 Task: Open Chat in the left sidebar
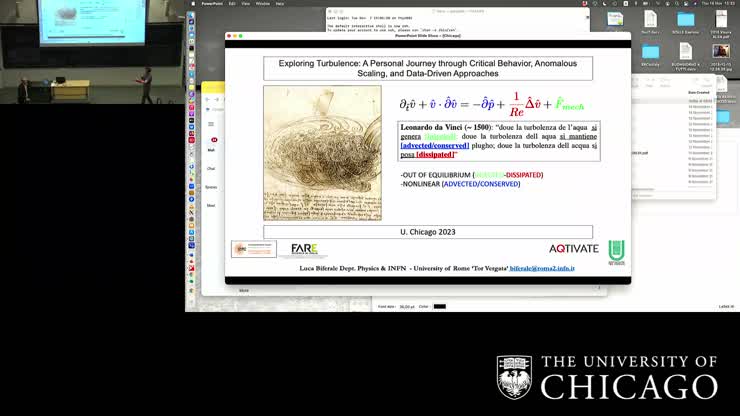[211, 168]
